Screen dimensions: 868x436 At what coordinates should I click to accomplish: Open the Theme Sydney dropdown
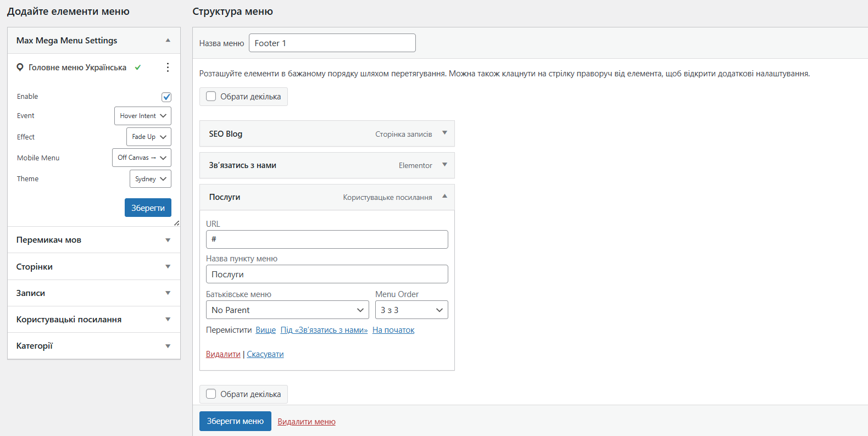tap(151, 179)
